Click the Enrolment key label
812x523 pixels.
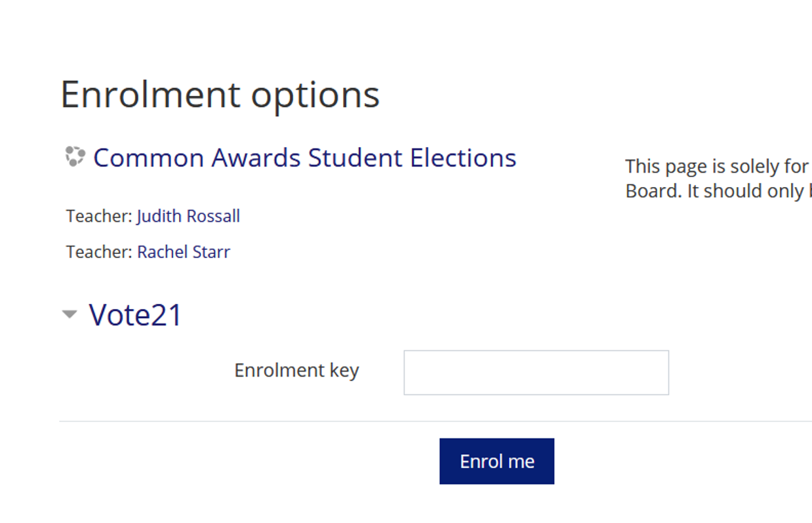pos(296,371)
